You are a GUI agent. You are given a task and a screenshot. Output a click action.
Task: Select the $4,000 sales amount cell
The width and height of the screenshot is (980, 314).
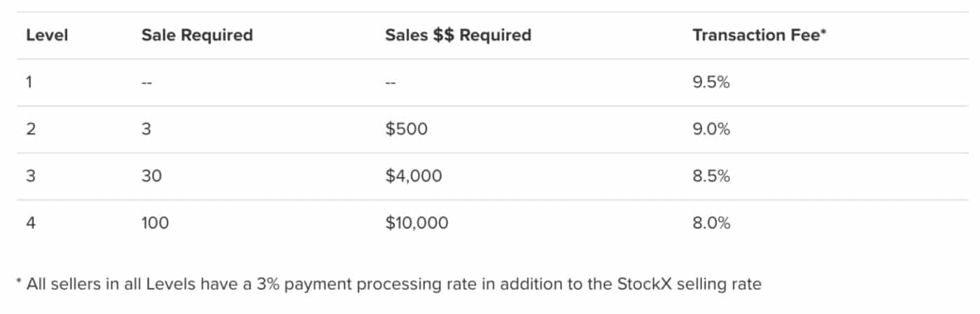[x=414, y=176]
